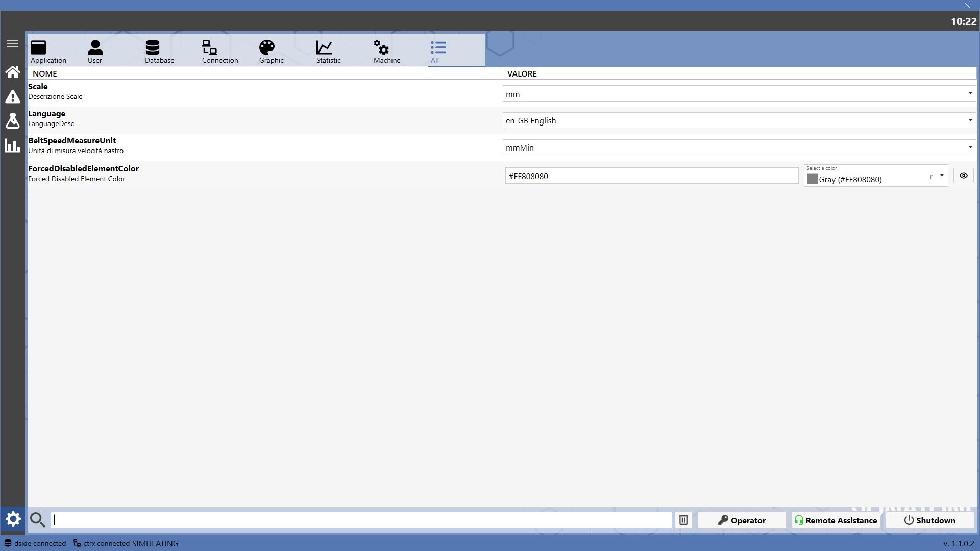Click the 10:22 clock display
This screenshot has width=980, height=551.
964,21
